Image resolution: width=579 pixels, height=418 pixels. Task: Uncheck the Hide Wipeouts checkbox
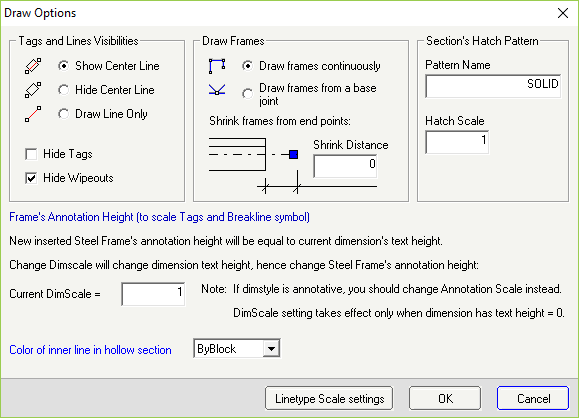(31, 178)
